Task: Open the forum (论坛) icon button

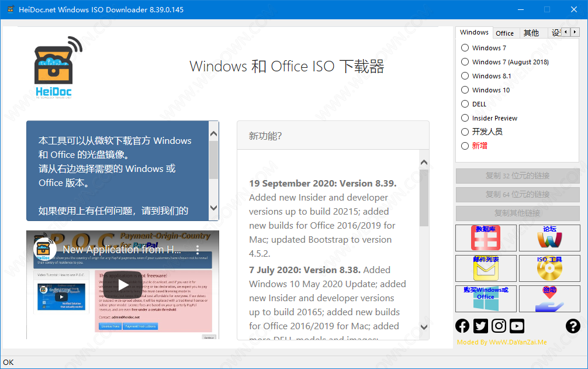Action: (x=549, y=238)
